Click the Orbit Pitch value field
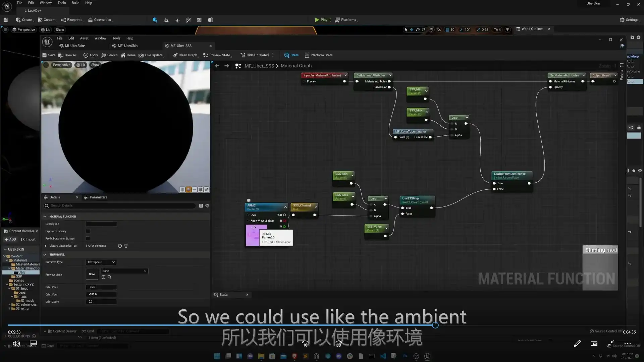 point(101,287)
